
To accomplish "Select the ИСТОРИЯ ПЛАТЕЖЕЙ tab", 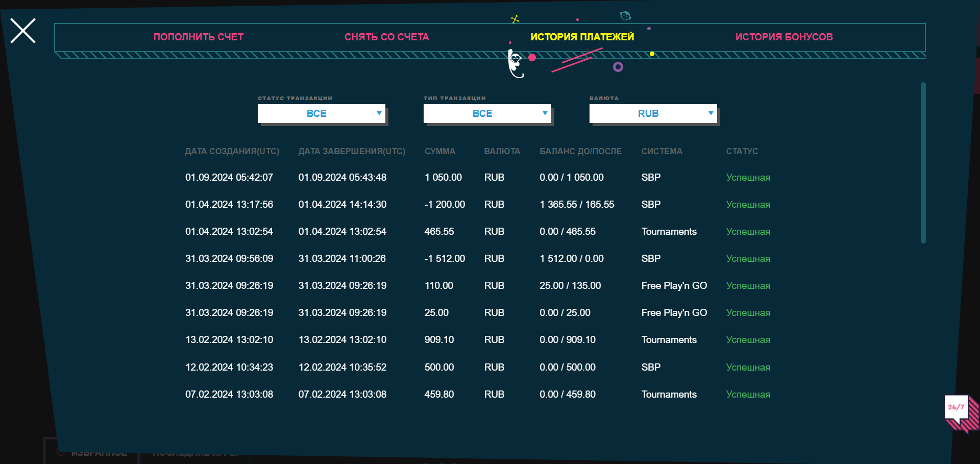I will pos(582,37).
